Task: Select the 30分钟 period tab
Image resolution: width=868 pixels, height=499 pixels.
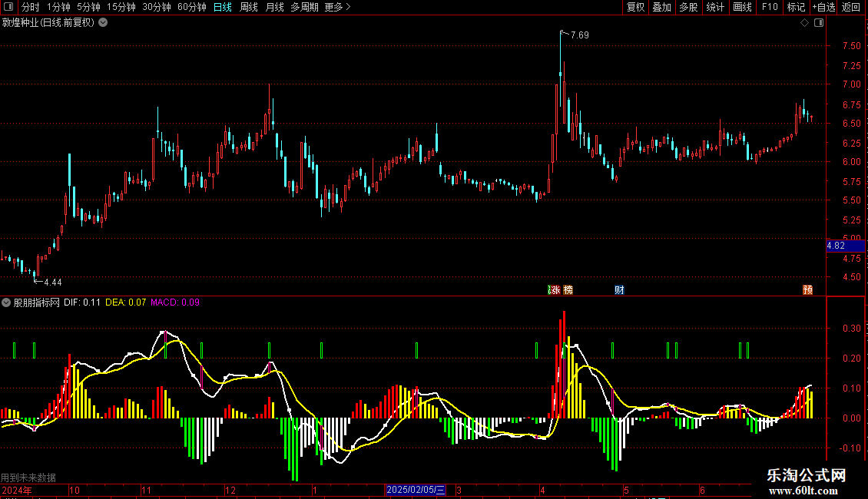Action: [156, 7]
